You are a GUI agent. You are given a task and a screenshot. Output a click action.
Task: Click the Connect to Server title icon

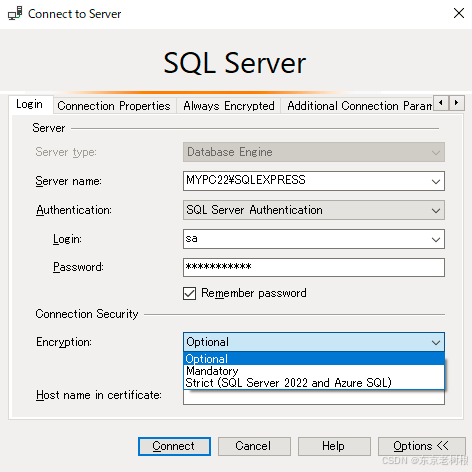[15, 13]
